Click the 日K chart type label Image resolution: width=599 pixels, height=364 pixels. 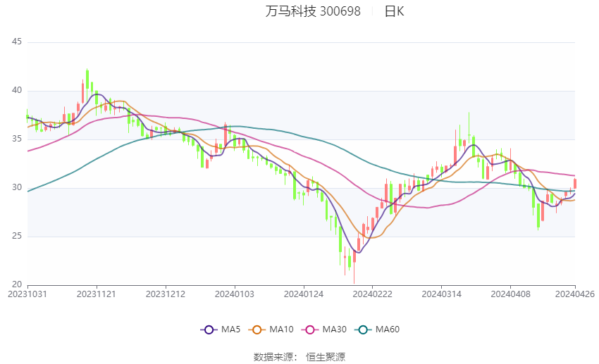pos(394,11)
